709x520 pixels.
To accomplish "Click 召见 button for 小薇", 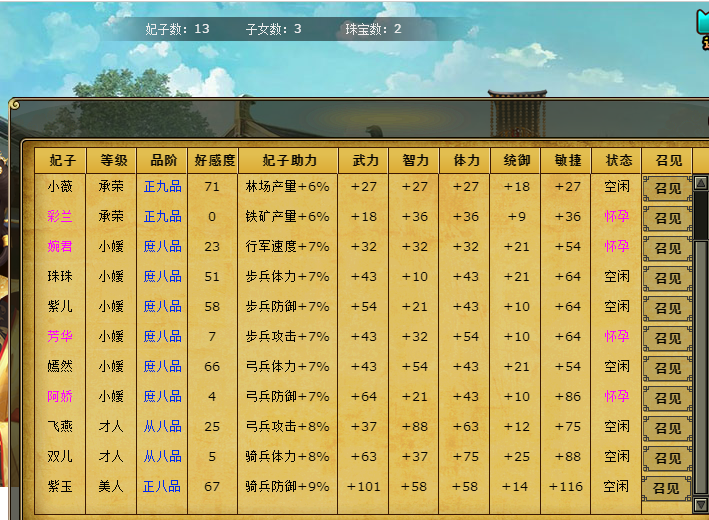I will [x=667, y=188].
